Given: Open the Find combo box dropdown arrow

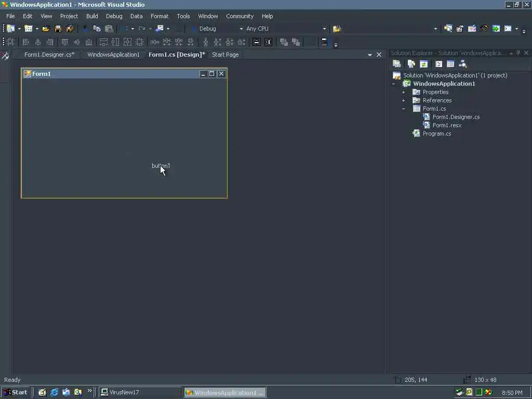Looking at the screenshot, I should pyautogui.click(x=436, y=29).
